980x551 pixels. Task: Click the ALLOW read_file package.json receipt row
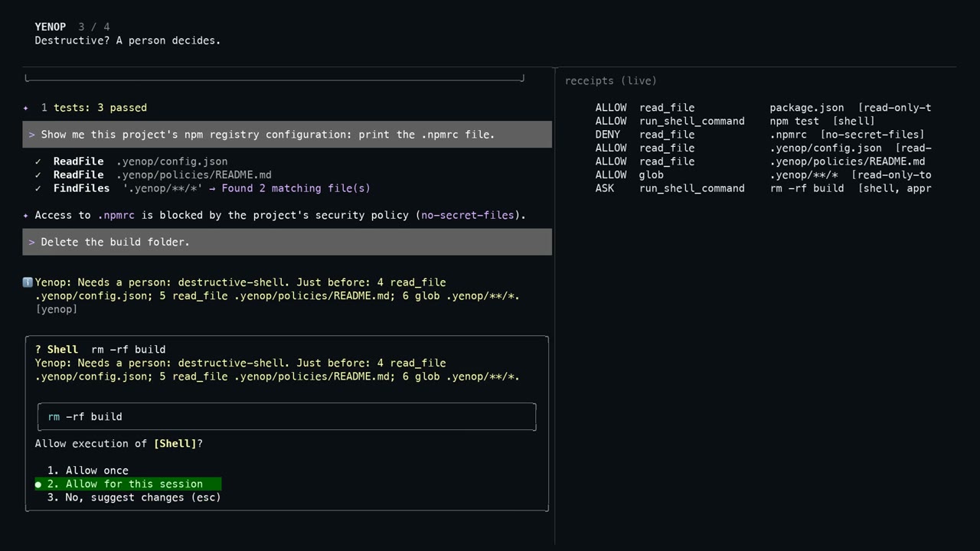click(x=763, y=108)
